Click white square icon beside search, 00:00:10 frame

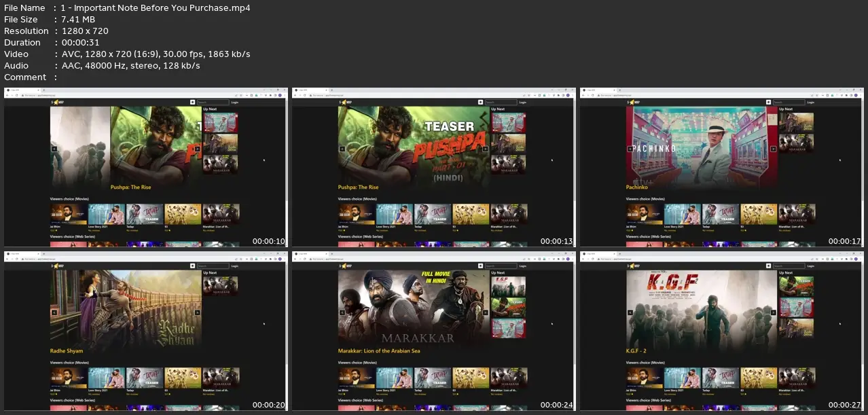click(x=192, y=103)
